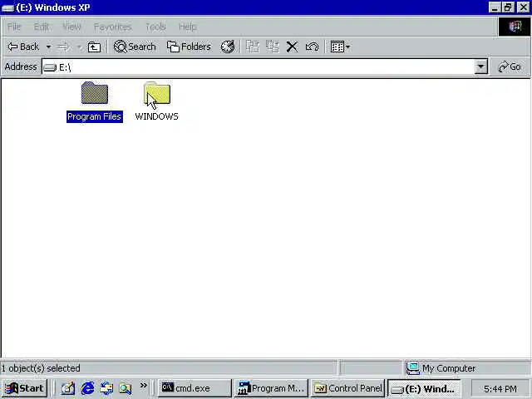Click the third quick launch icon
The height and width of the screenshot is (399, 532).
click(x=106, y=388)
